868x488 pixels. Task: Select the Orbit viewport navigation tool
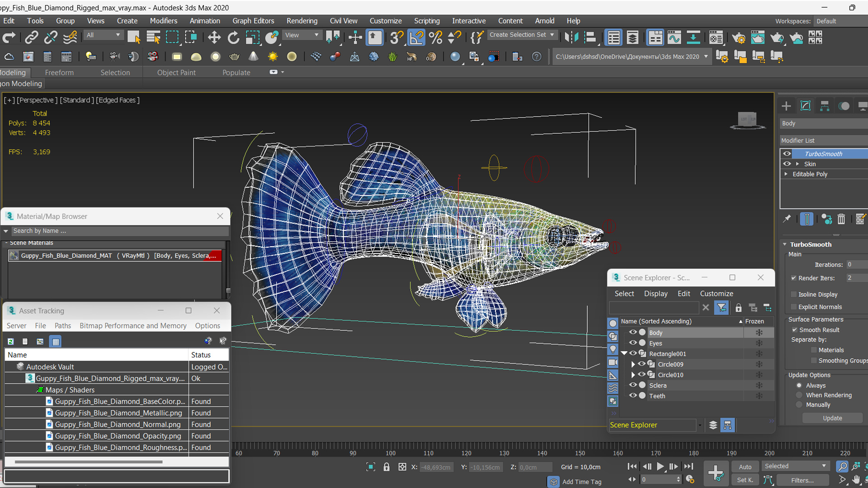[x=865, y=480]
